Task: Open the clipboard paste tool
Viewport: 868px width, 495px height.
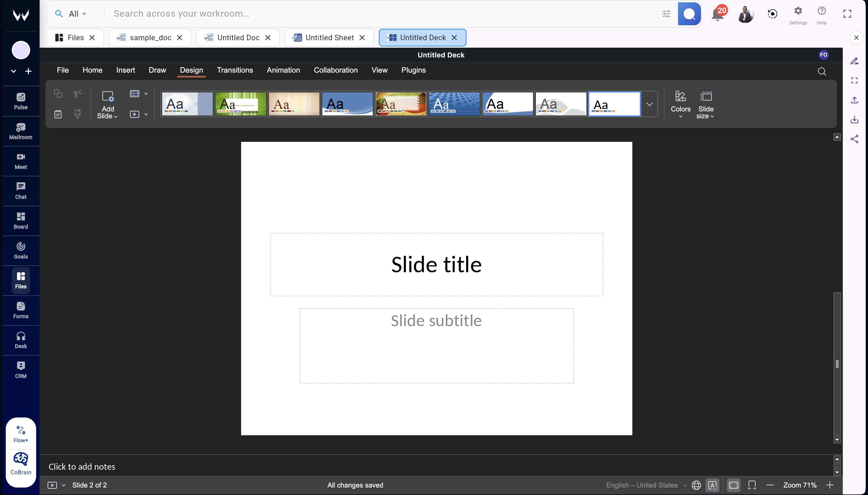Action: click(57, 114)
